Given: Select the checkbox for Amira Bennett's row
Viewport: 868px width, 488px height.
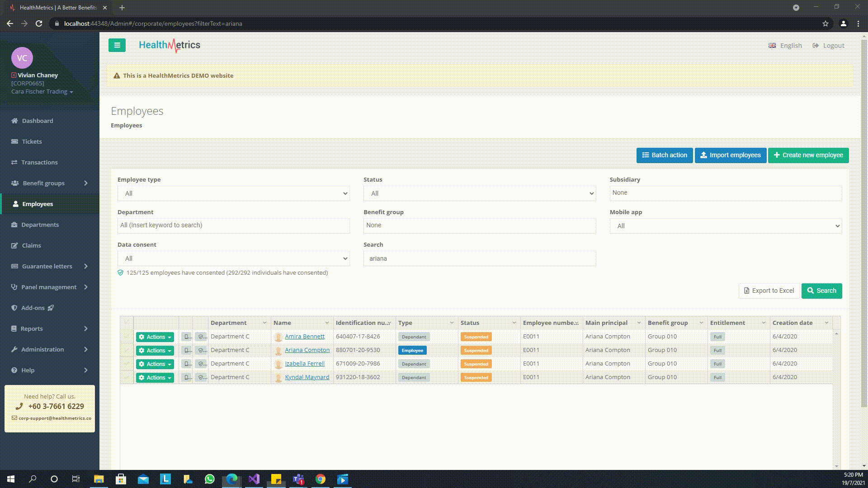Looking at the screenshot, I should [127, 337].
